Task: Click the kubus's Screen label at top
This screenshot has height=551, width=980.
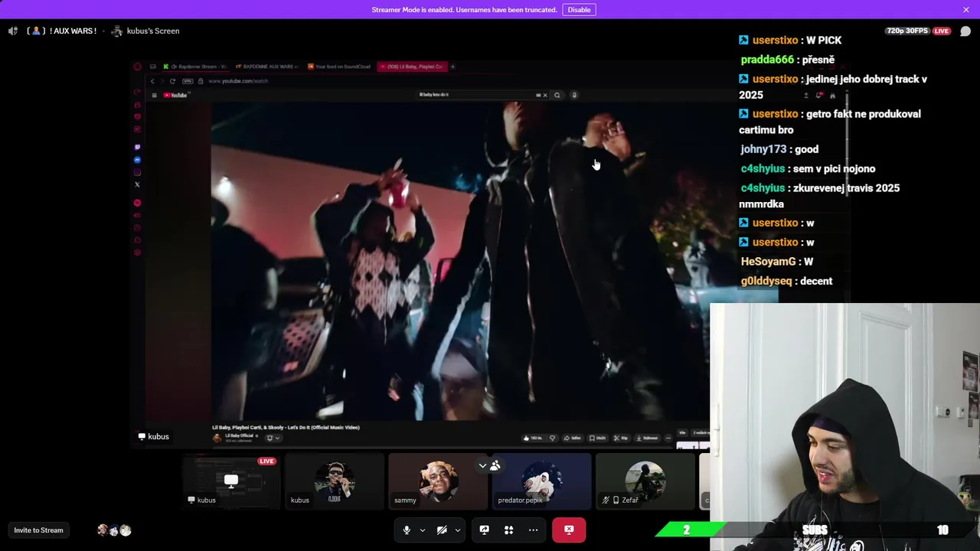Action: [x=153, y=31]
